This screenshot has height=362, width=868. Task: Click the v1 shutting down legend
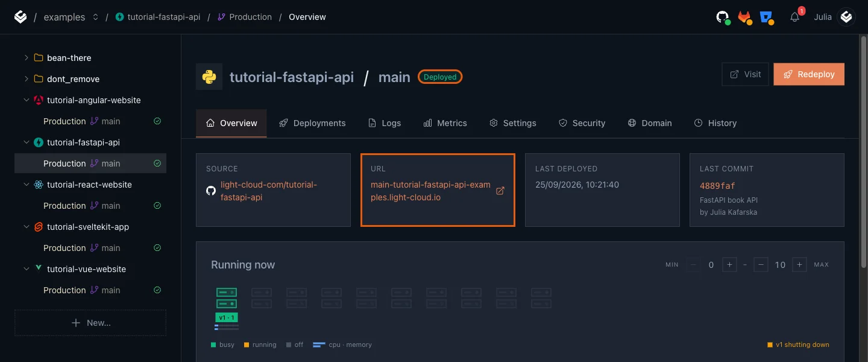(x=798, y=345)
